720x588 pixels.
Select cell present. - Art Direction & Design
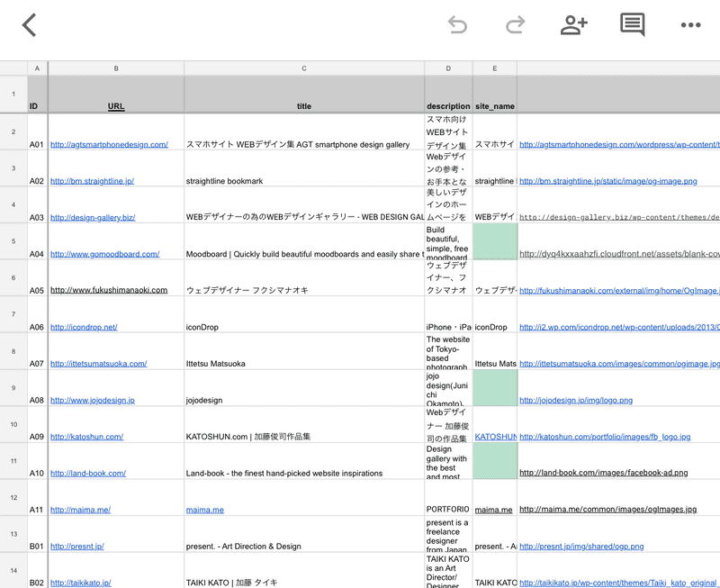304,534
